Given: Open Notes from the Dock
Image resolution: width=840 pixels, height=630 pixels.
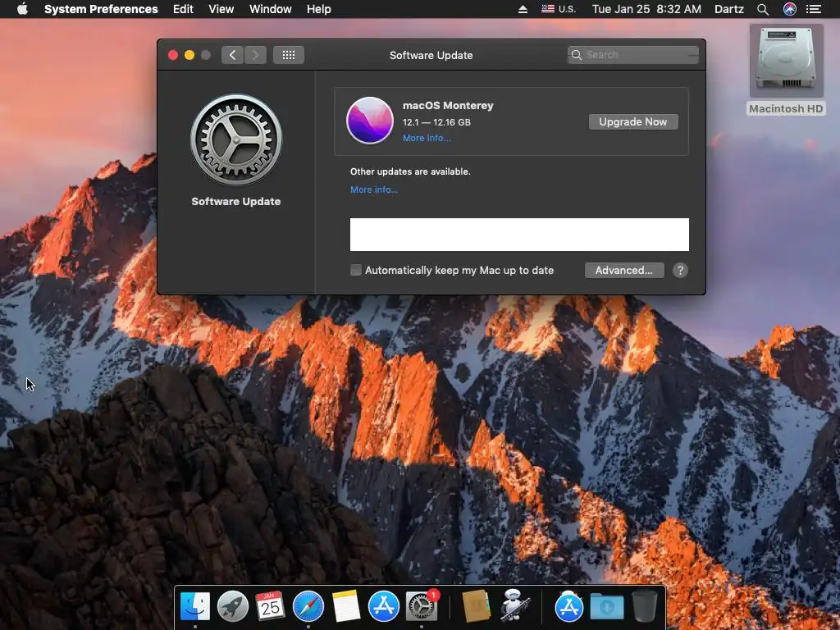Looking at the screenshot, I should pos(346,606).
